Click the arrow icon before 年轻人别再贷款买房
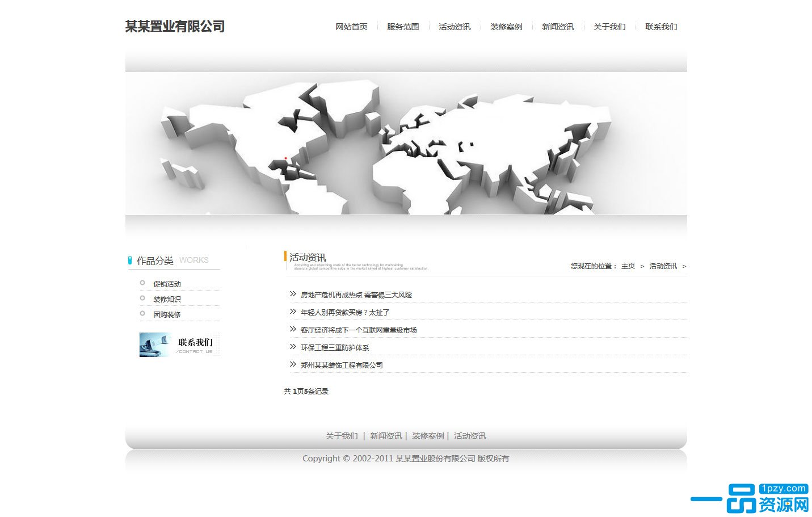 [293, 312]
